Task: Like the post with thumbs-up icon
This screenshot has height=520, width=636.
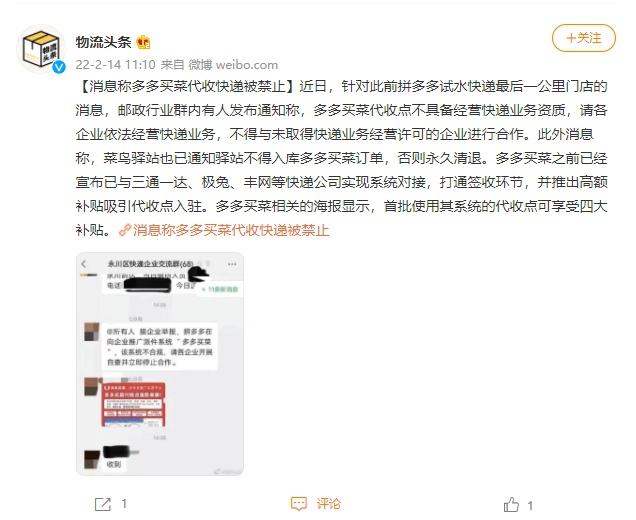Action: [x=511, y=505]
